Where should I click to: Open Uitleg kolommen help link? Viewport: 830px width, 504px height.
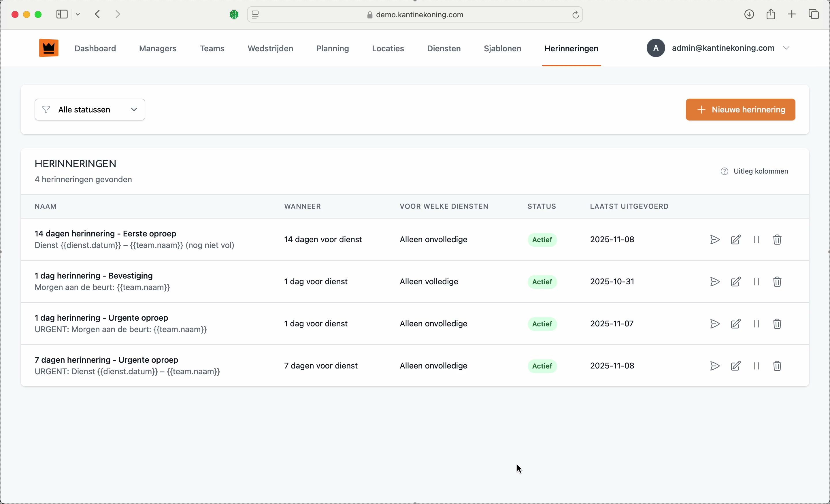pos(754,172)
